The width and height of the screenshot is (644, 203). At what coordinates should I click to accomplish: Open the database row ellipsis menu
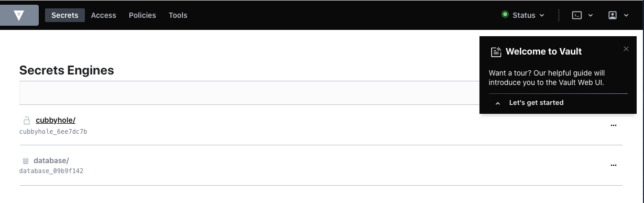click(614, 165)
